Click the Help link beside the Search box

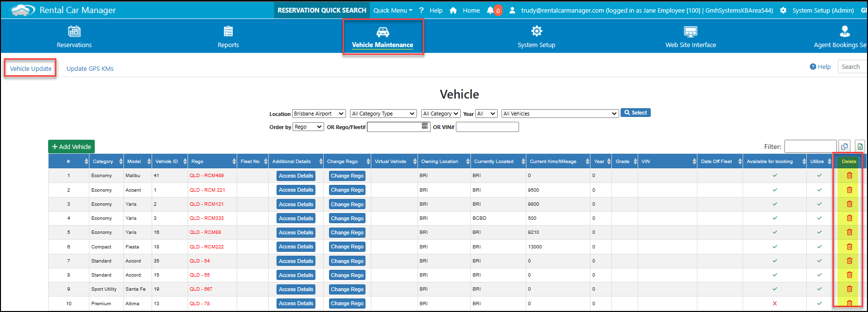(x=820, y=67)
